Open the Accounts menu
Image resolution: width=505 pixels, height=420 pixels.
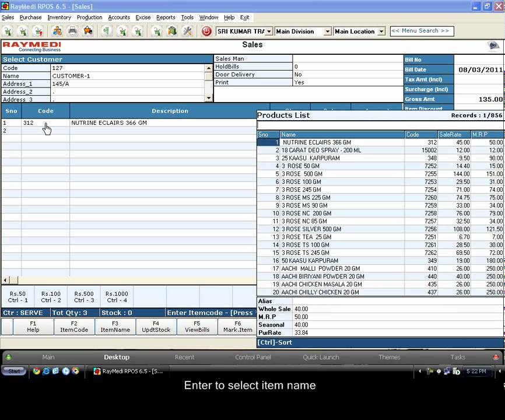pyautogui.click(x=119, y=17)
